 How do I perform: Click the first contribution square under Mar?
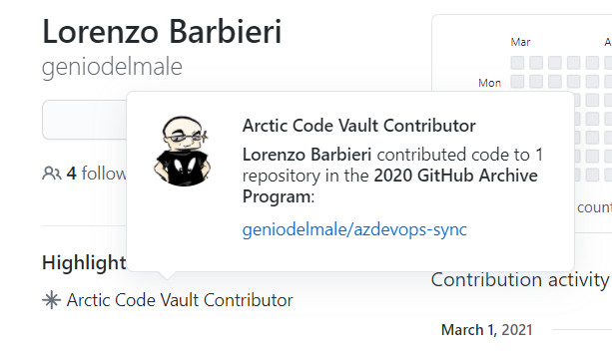pos(517,63)
